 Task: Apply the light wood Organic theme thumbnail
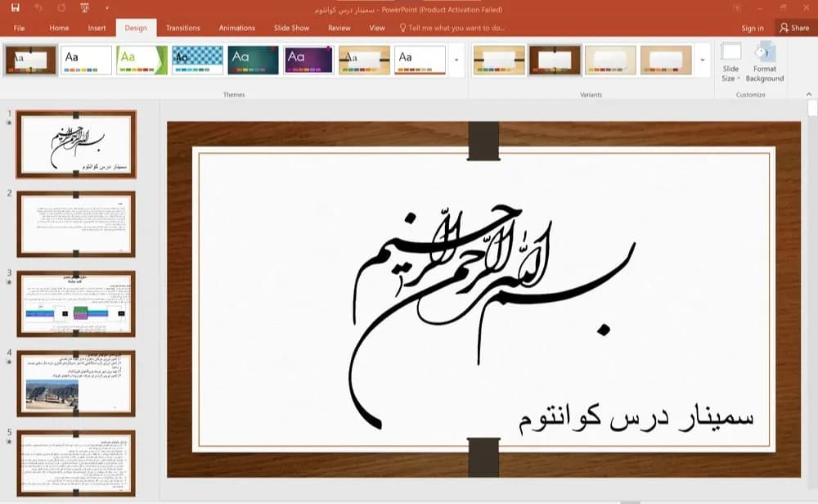click(364, 60)
